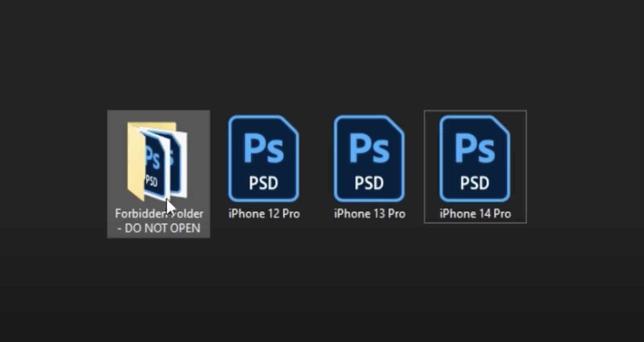This screenshot has height=342, width=644.
Task: Select the iPhone 13 Pro PSD icon
Action: 369,159
